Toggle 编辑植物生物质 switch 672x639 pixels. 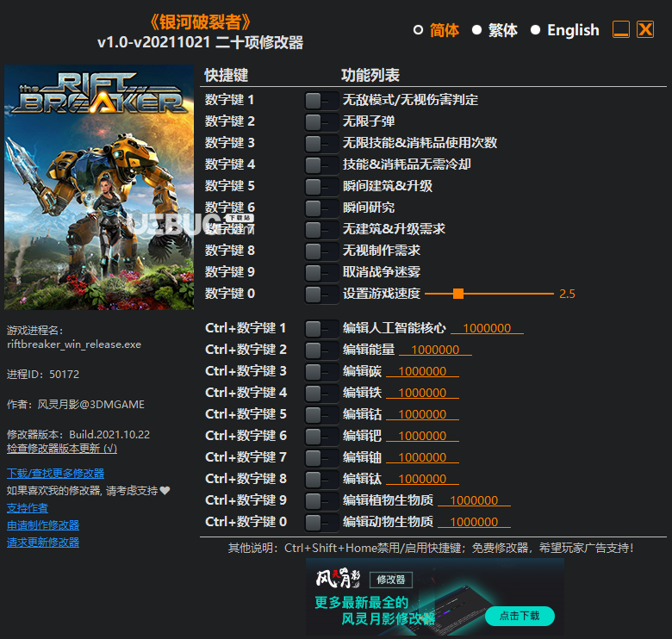(x=321, y=500)
